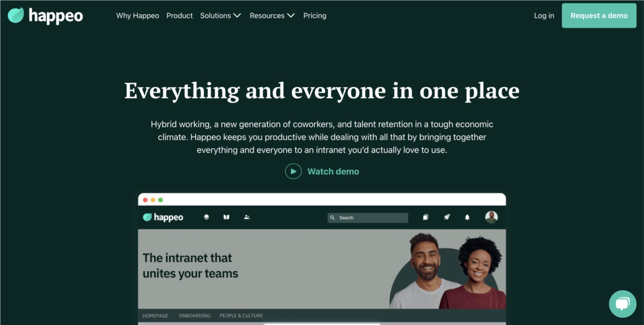Click the rocket launch icon
Image resolution: width=644 pixels, height=325 pixels.
(x=447, y=217)
